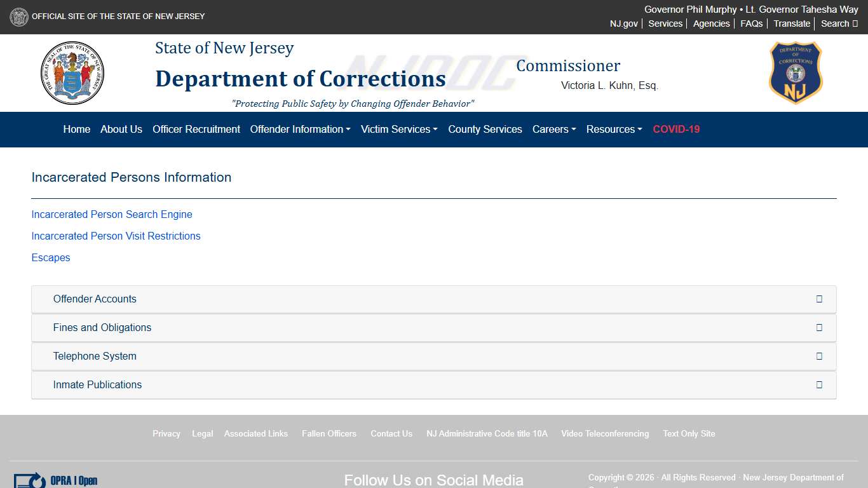Open the Incarcerated Person Search Engine link
This screenshot has width=868, height=488.
coord(112,214)
